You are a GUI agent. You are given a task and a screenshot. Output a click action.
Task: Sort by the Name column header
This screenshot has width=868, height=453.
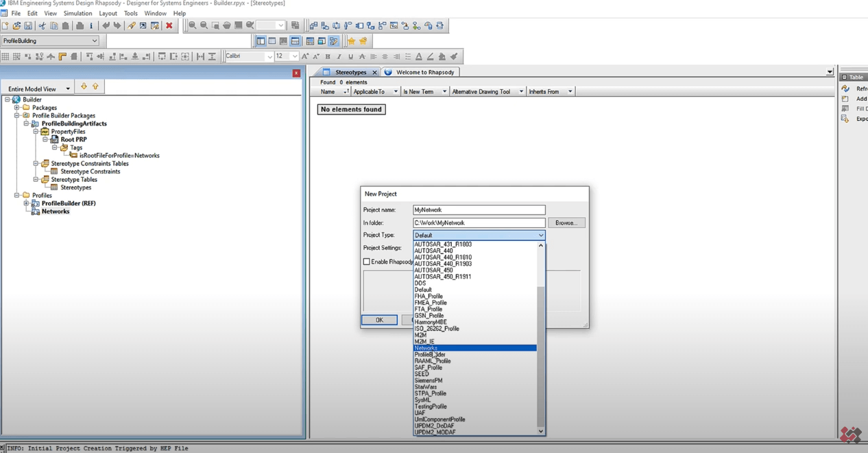coord(328,91)
